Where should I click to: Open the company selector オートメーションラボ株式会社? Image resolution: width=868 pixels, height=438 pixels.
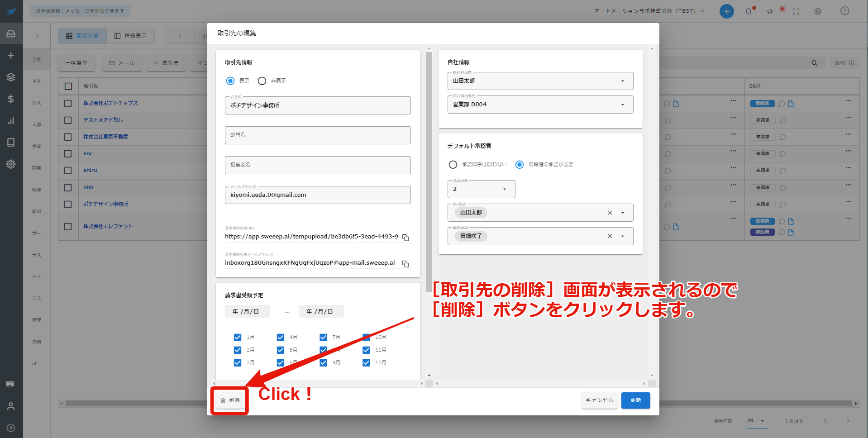coord(649,11)
